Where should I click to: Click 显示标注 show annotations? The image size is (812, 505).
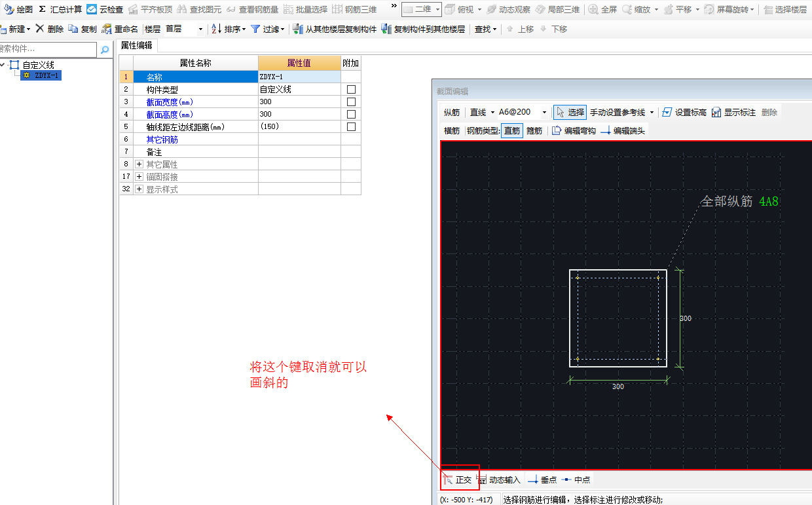coord(733,113)
